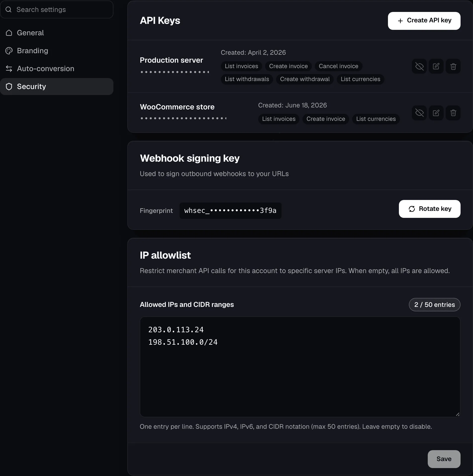
Task: Click the Branding palette icon
Action: click(x=9, y=51)
